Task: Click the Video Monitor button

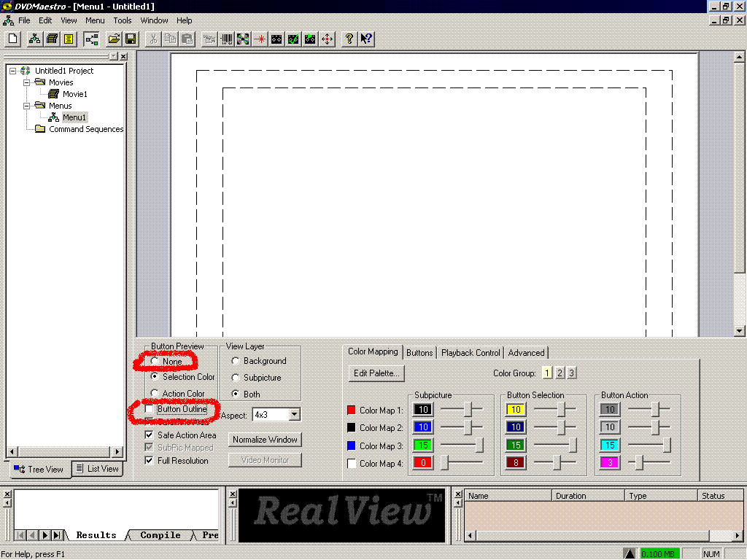Action: [x=265, y=460]
